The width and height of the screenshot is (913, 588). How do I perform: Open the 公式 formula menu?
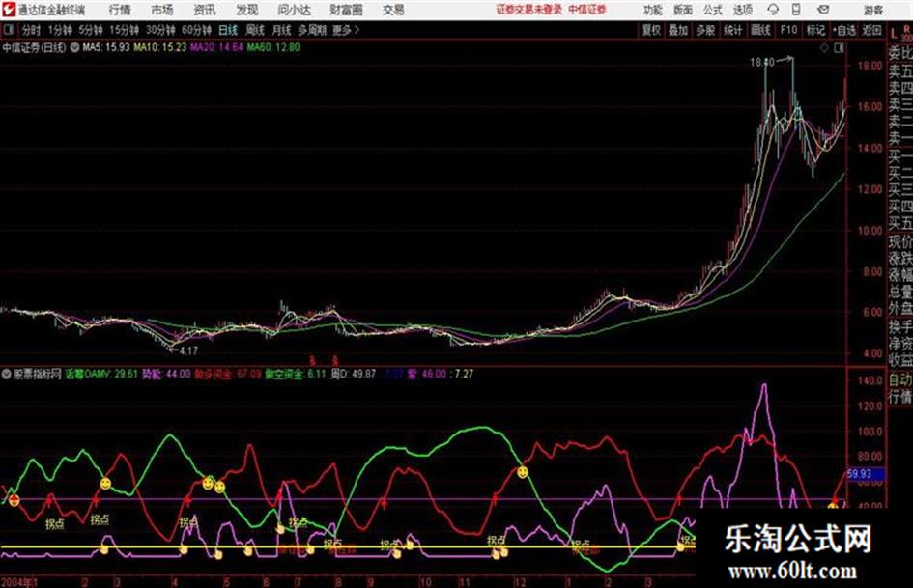(x=713, y=10)
